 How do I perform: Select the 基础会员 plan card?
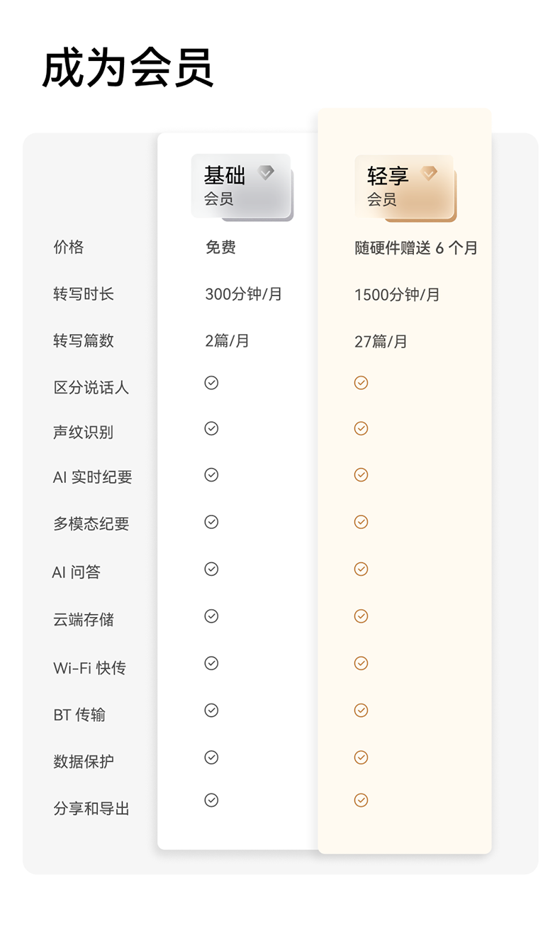241,186
